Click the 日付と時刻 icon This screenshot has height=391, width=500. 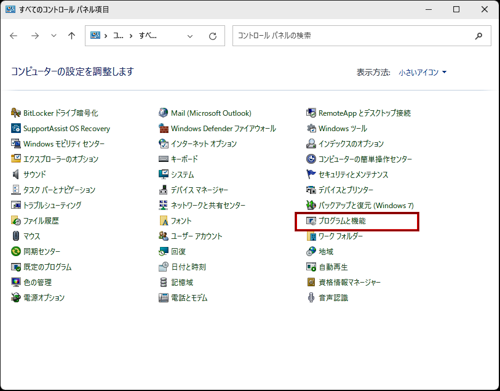click(163, 267)
